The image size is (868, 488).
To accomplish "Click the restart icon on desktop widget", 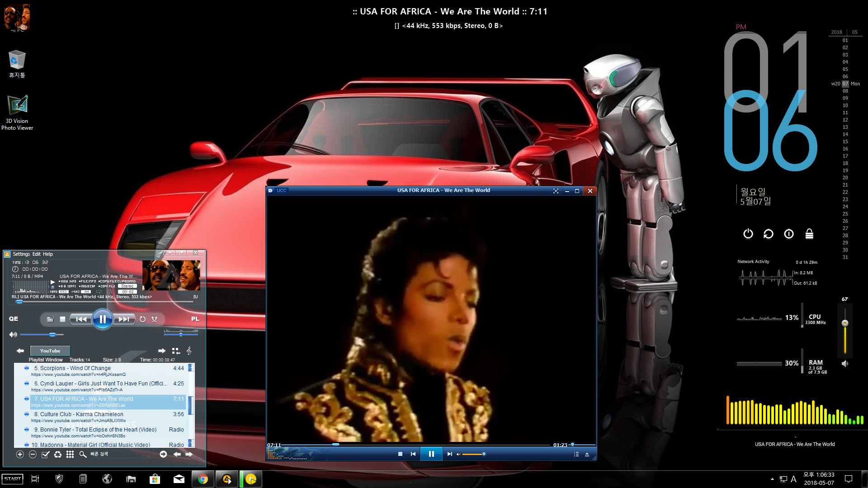I will pyautogui.click(x=769, y=234).
